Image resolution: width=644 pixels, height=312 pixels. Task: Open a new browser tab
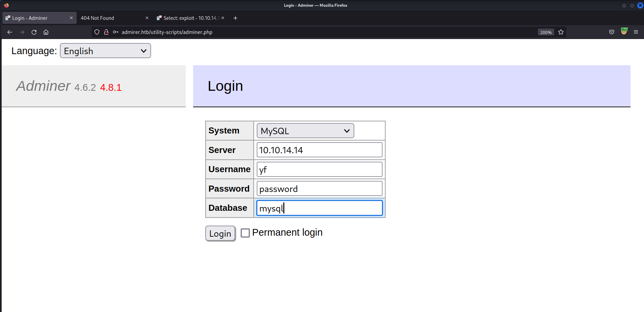pyautogui.click(x=236, y=18)
